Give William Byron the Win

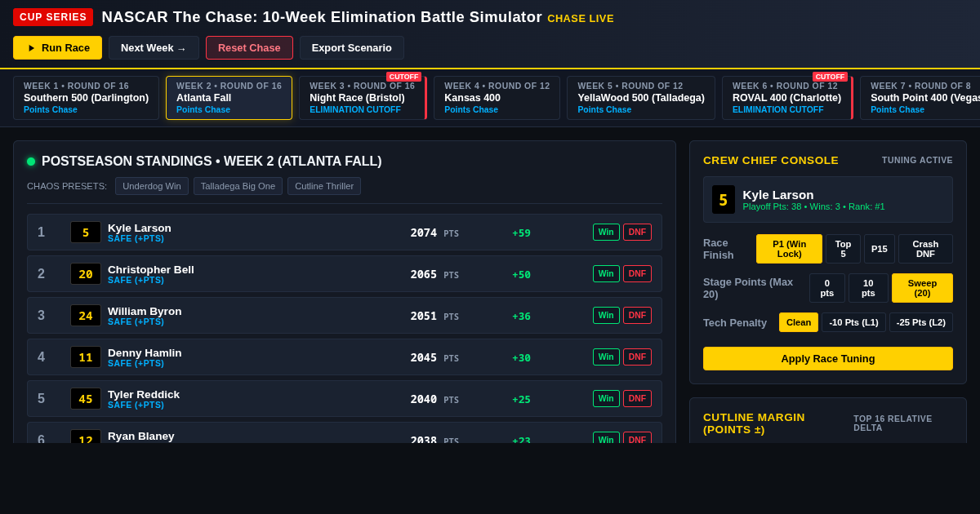pos(606,316)
